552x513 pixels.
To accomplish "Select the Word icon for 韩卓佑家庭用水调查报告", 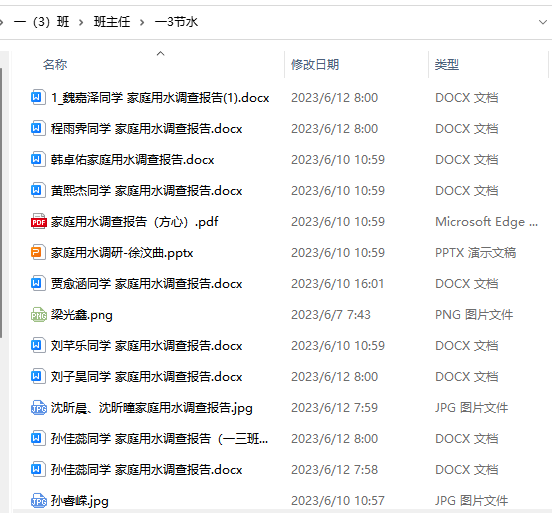I will (38, 159).
